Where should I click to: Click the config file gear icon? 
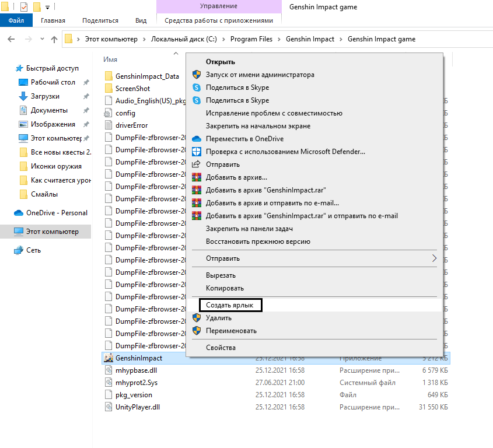pyautogui.click(x=108, y=113)
